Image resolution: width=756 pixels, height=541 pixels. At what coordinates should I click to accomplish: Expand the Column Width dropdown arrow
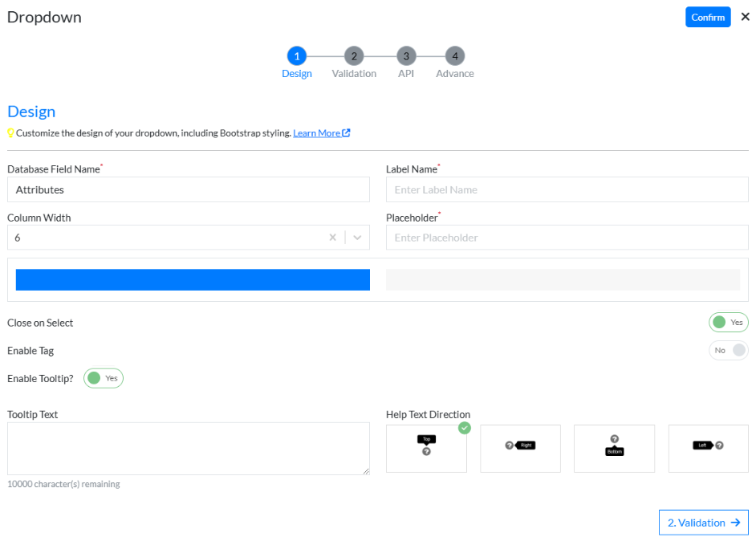357,238
